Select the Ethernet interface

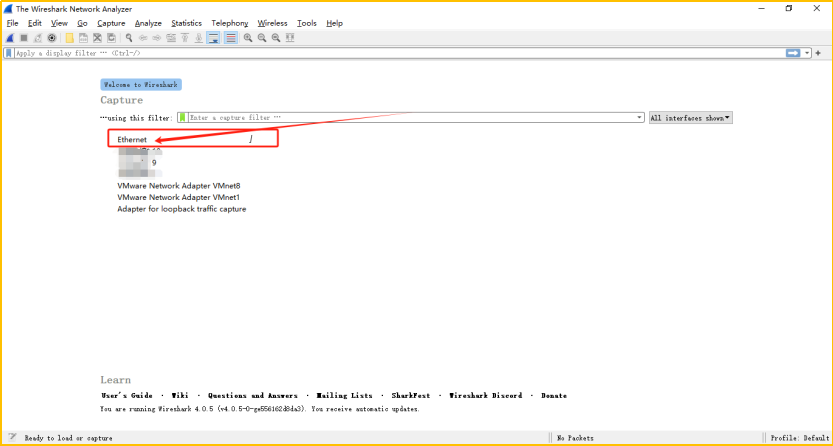coord(132,139)
